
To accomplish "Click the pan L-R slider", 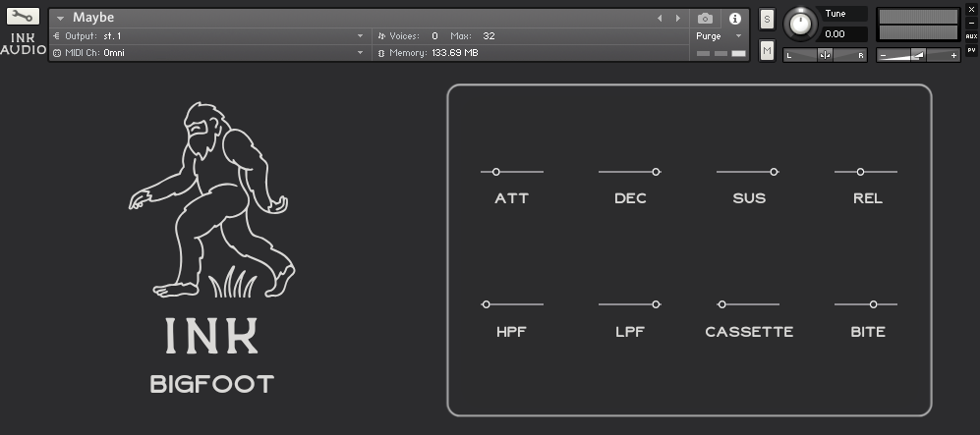I will (825, 55).
